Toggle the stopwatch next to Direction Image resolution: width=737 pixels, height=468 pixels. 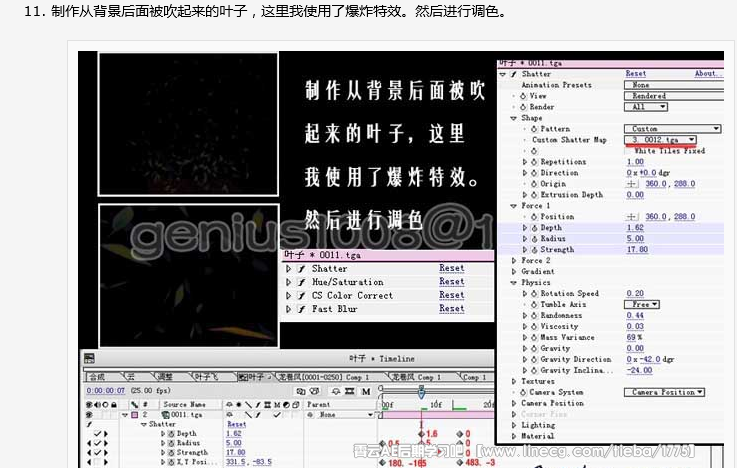pyautogui.click(x=534, y=173)
